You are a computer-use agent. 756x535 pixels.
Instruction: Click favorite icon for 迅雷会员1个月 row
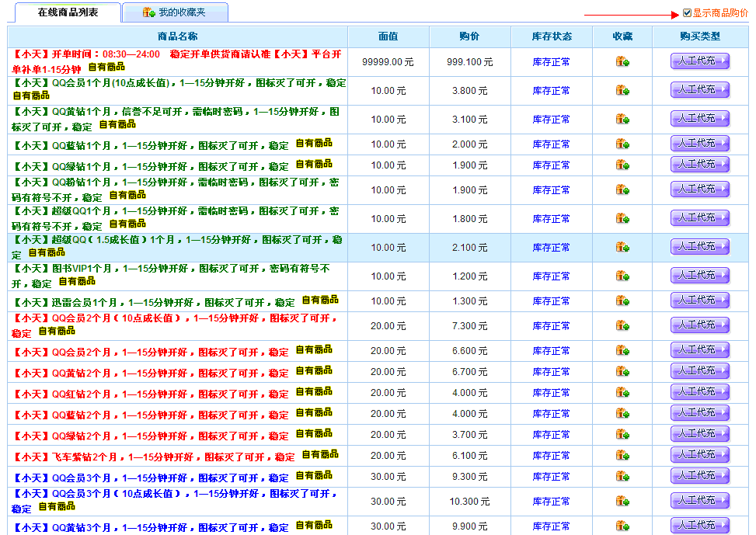pos(622,301)
